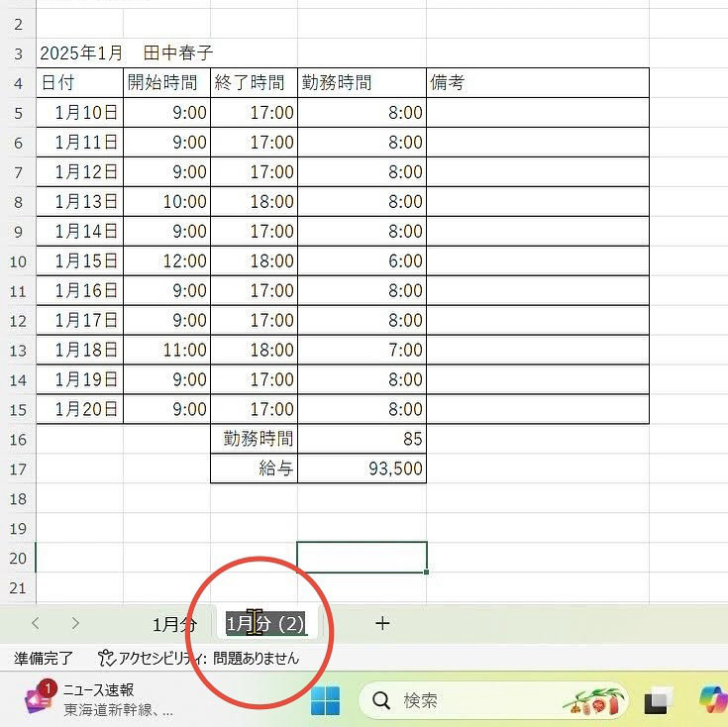Click the previous sheet scroll arrow
Screen dimensions: 728x727
(36, 623)
